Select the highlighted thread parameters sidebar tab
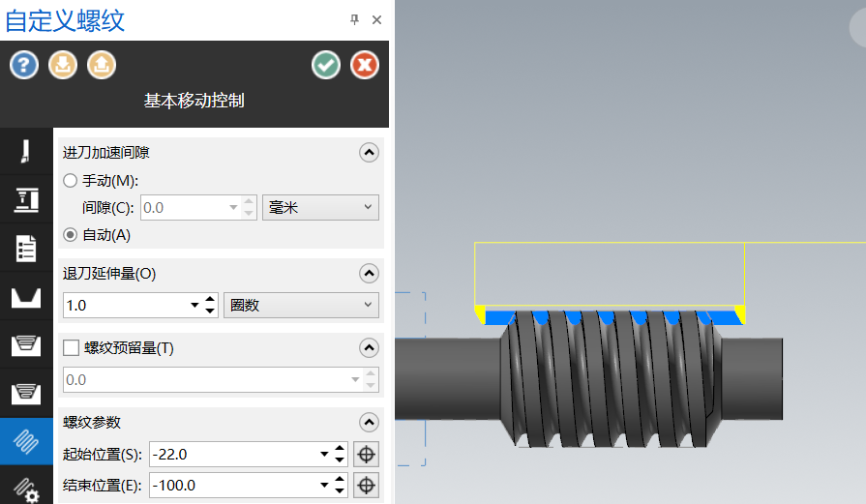The height and width of the screenshot is (504, 866). coord(26,441)
